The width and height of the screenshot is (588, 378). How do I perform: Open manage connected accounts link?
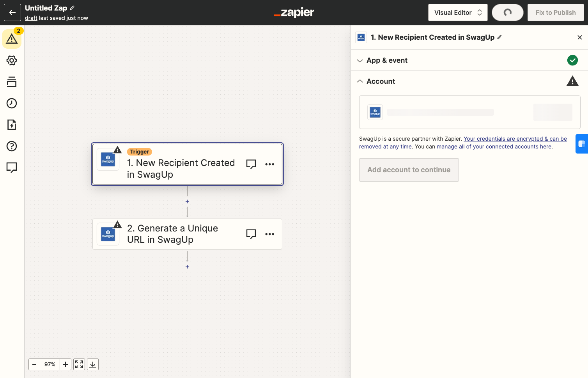click(x=494, y=147)
